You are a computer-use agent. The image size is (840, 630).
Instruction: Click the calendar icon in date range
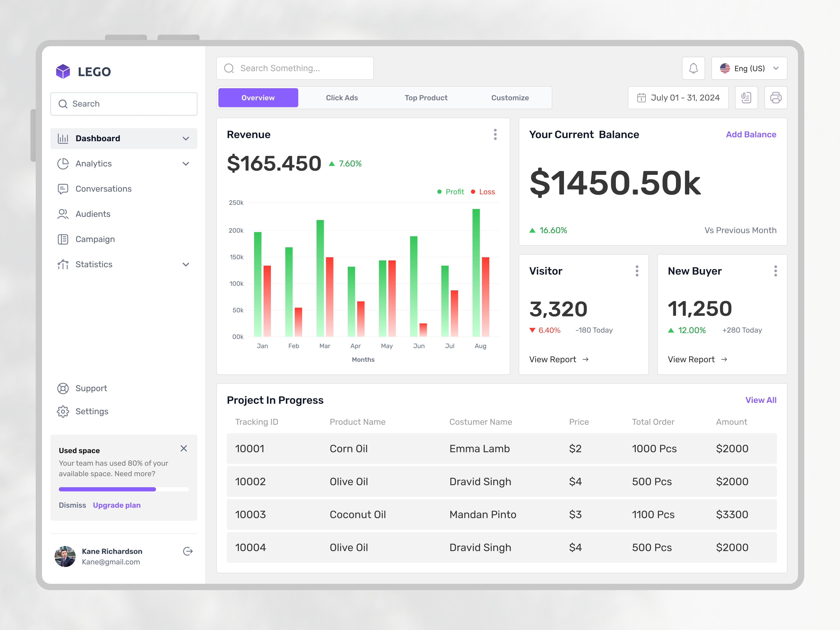pos(641,98)
